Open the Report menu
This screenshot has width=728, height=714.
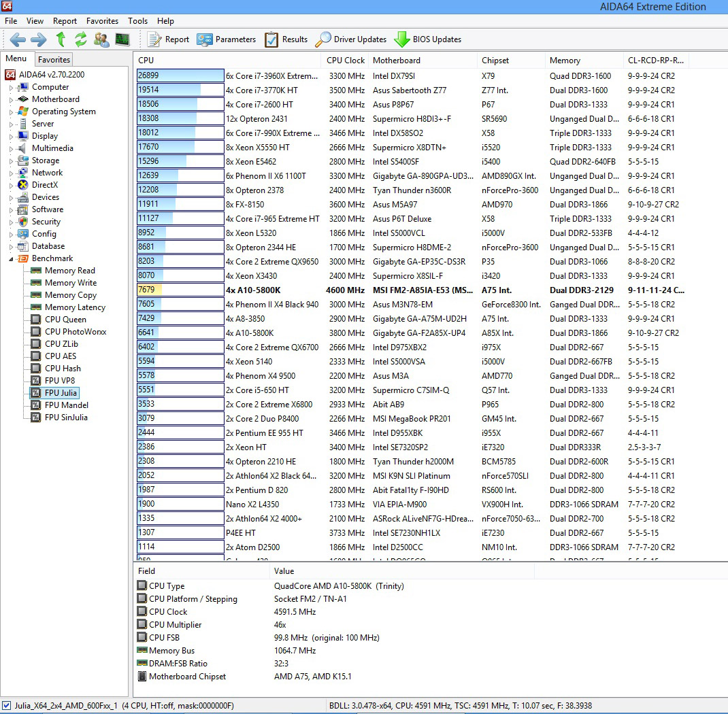click(x=65, y=21)
